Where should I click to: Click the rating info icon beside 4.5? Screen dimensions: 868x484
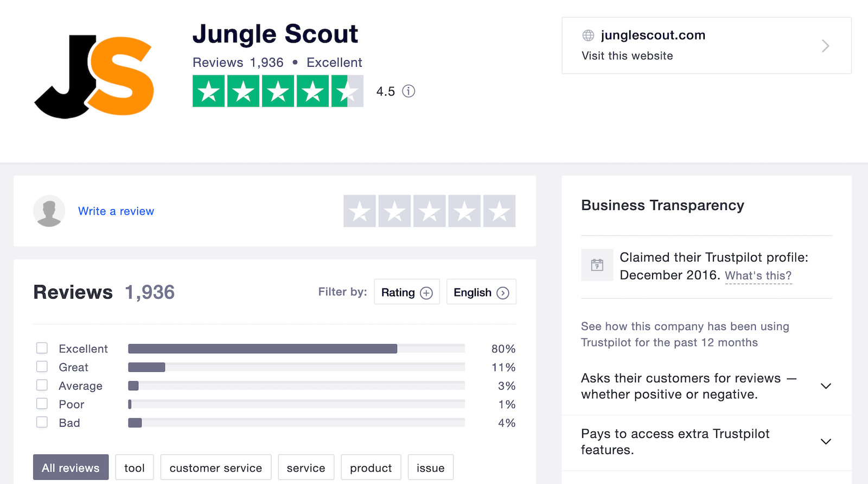[409, 91]
